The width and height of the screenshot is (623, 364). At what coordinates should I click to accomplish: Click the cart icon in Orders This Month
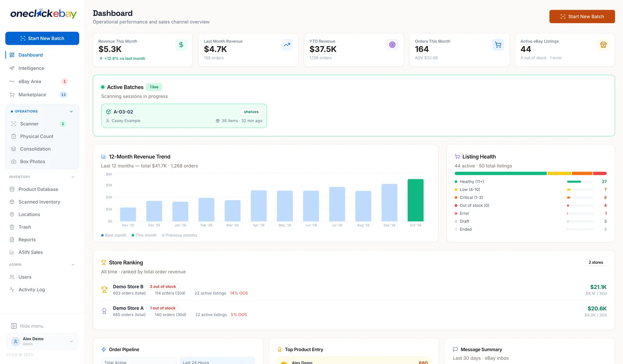click(x=498, y=45)
